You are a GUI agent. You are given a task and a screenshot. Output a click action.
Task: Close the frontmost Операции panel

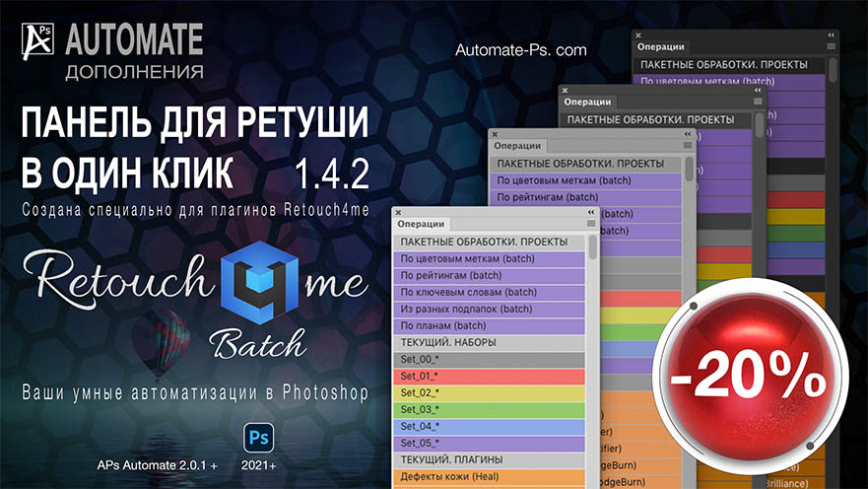click(x=398, y=212)
